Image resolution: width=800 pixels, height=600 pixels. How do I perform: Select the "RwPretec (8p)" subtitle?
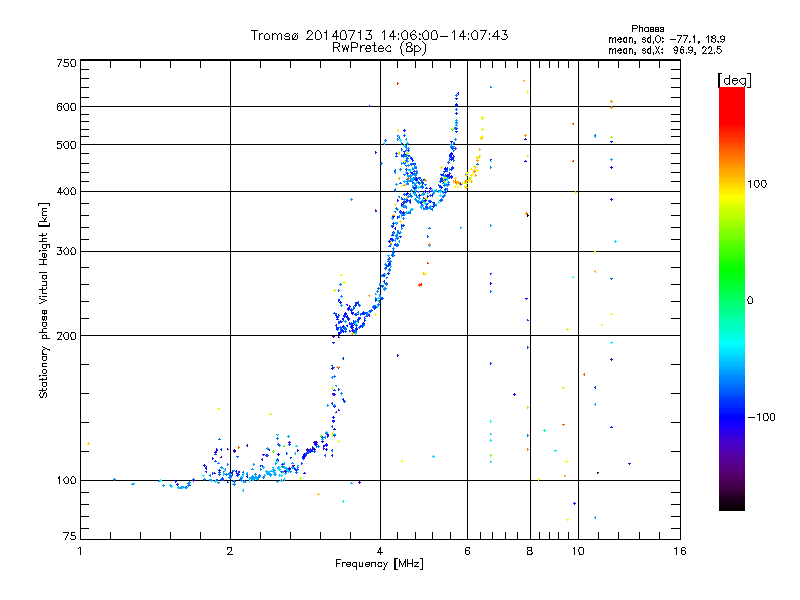(379, 48)
